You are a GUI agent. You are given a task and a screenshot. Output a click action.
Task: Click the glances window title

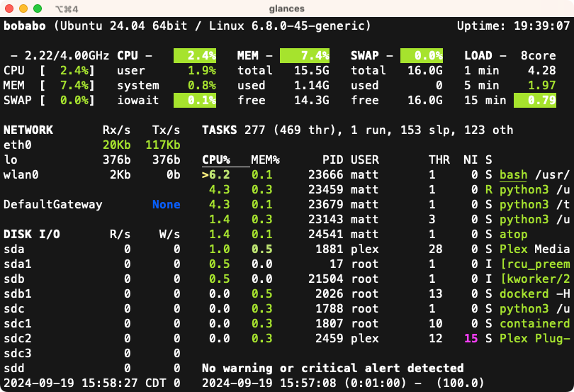287,9
